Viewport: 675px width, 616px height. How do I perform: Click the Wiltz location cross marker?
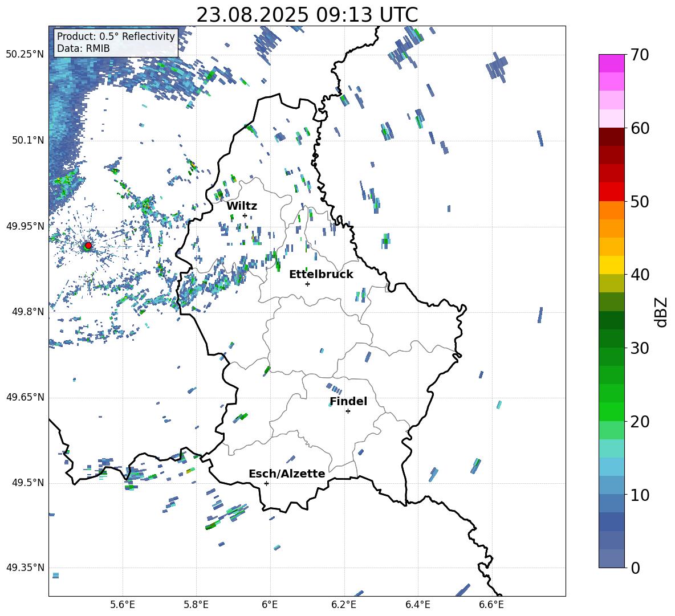coord(245,215)
